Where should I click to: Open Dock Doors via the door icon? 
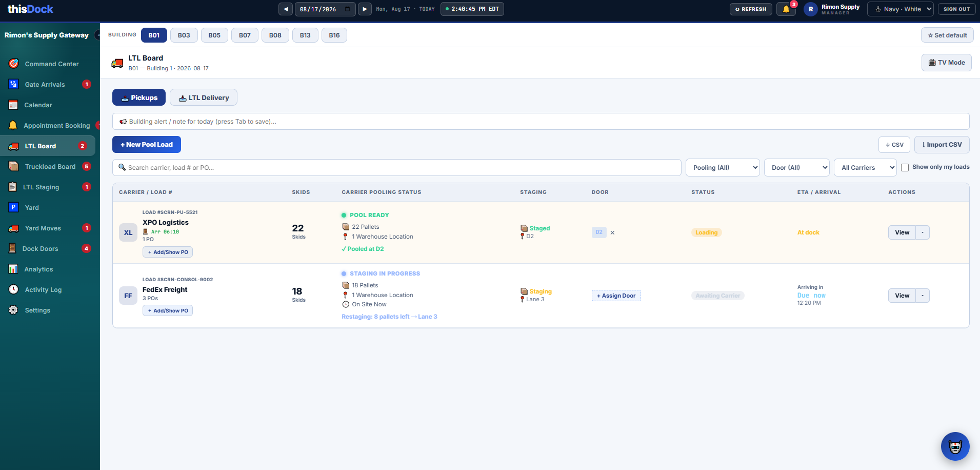[12, 248]
